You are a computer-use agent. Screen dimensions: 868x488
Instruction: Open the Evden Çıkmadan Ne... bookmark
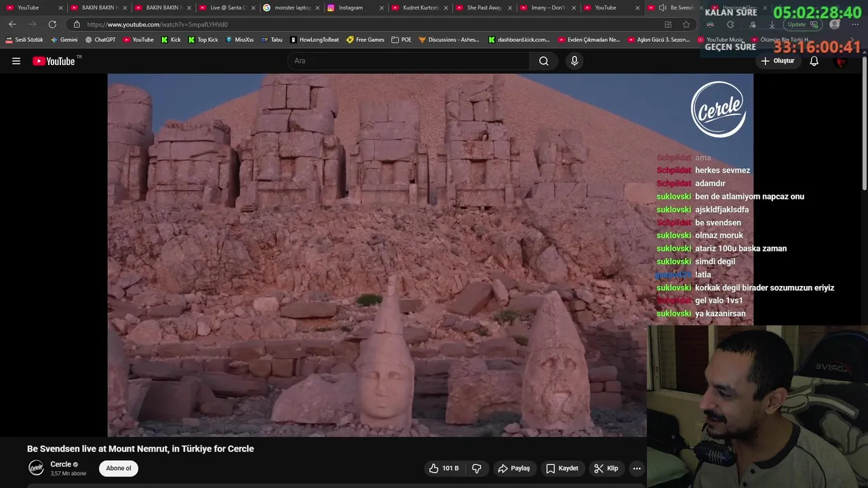click(589, 40)
